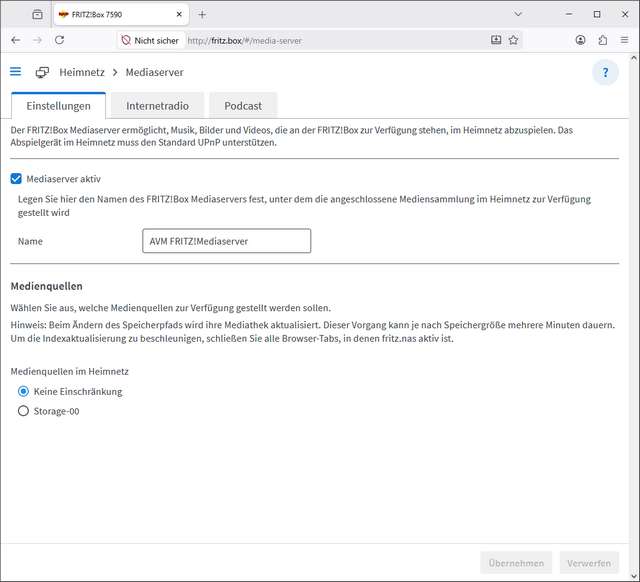Expand the list all tabs chevron
The width and height of the screenshot is (640, 582).
pos(518,14)
